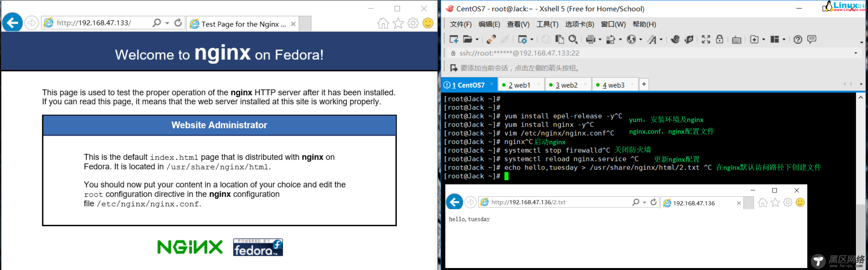Toggle Xshell full screen icon
This screenshot has width=868, height=270.
point(706,39)
